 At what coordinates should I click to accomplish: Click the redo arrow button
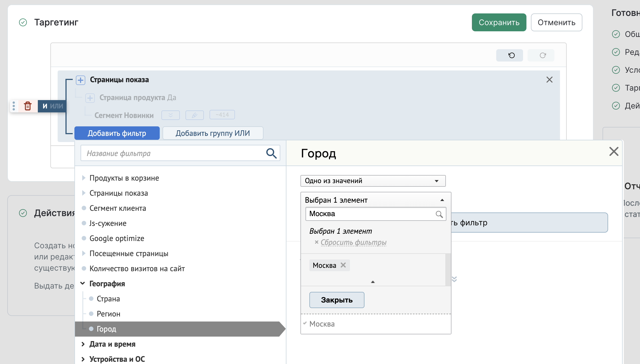[541, 55]
